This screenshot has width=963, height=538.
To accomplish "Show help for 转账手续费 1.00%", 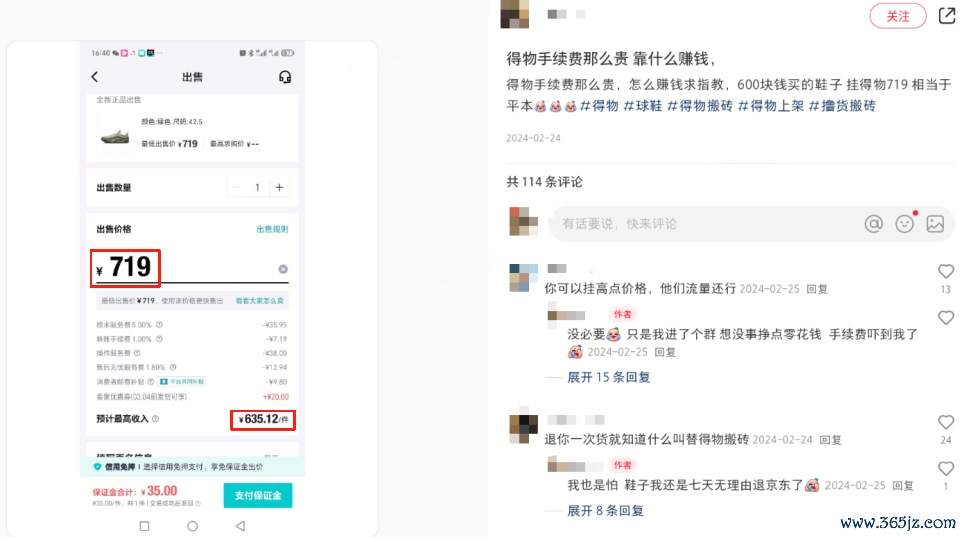I will [x=159, y=338].
